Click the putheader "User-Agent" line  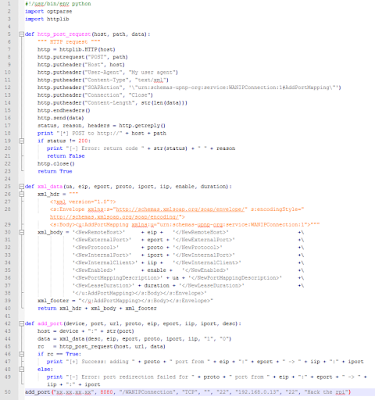(108, 72)
